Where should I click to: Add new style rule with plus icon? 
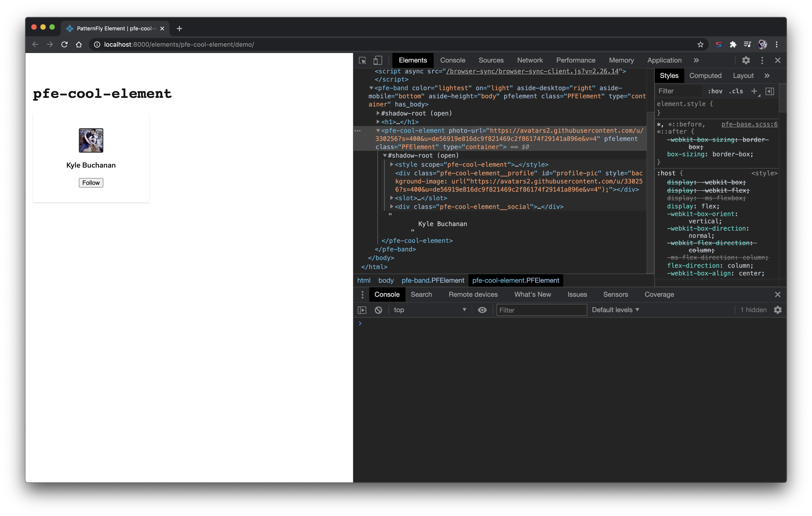coord(755,91)
